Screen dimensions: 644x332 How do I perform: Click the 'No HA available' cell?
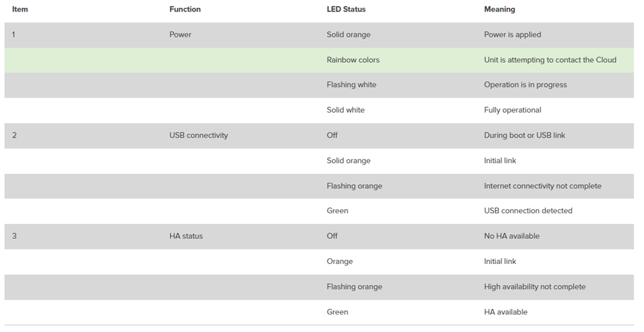click(512, 236)
